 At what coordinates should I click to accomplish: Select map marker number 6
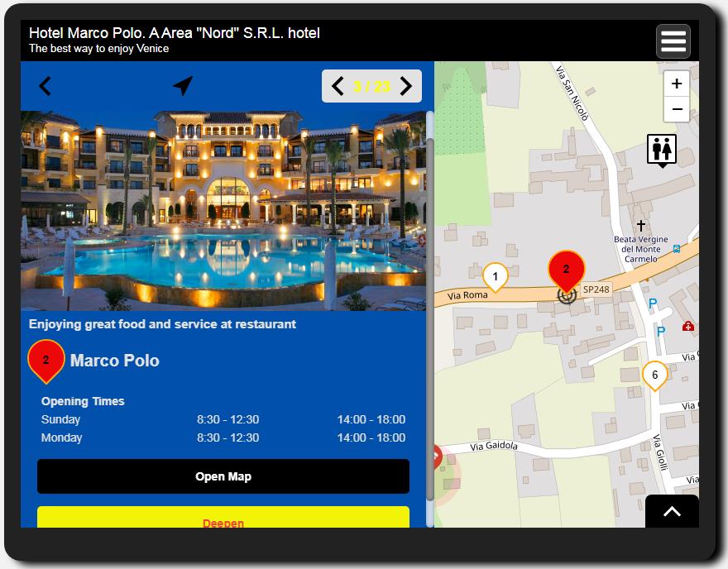(654, 375)
